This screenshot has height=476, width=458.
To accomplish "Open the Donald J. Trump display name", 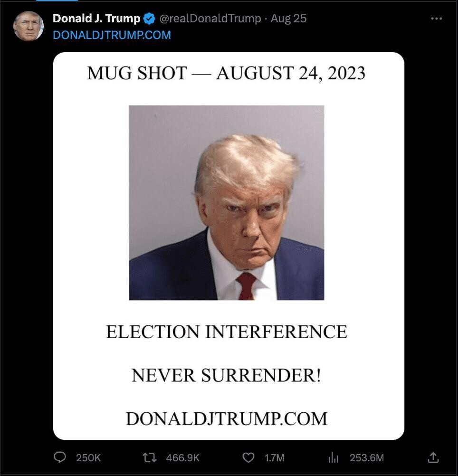I will [96, 19].
